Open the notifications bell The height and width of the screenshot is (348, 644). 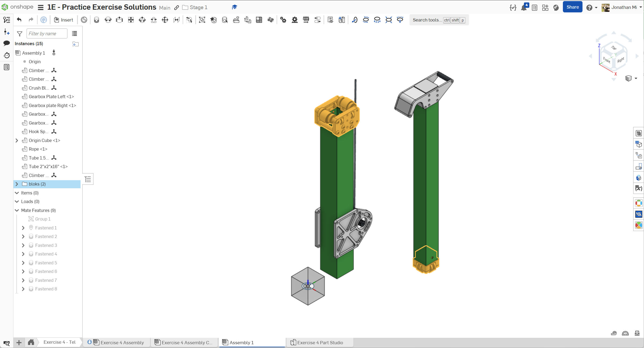523,8
